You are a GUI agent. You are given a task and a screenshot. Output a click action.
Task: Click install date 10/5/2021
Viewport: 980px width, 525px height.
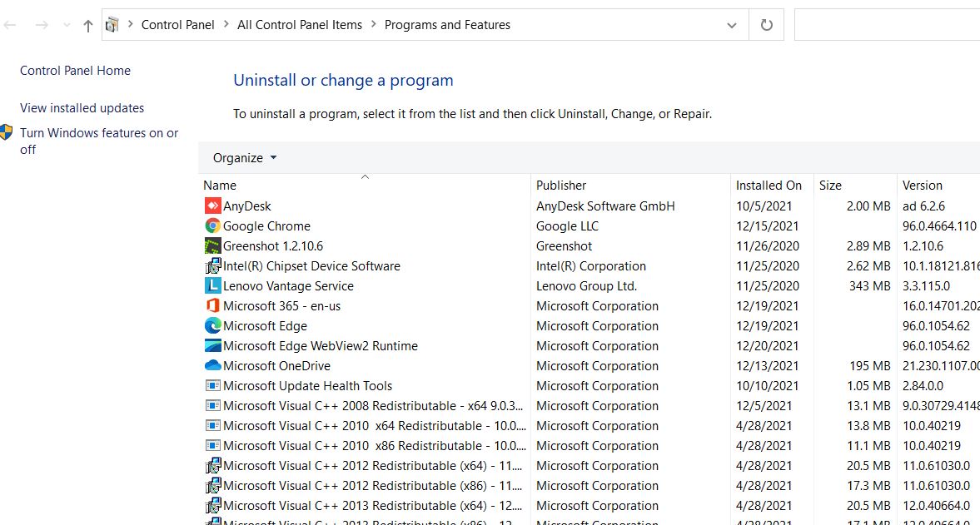point(764,206)
